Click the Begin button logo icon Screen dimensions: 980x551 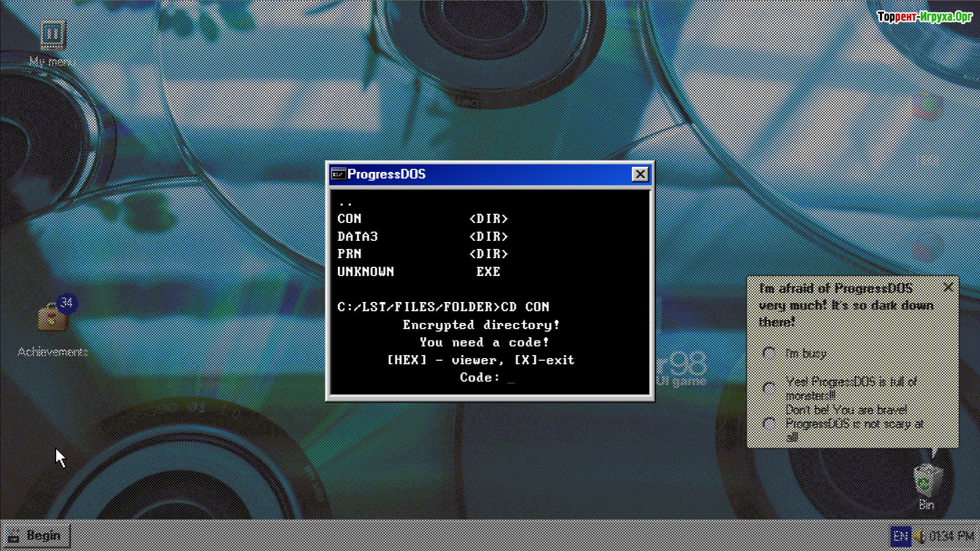14,536
